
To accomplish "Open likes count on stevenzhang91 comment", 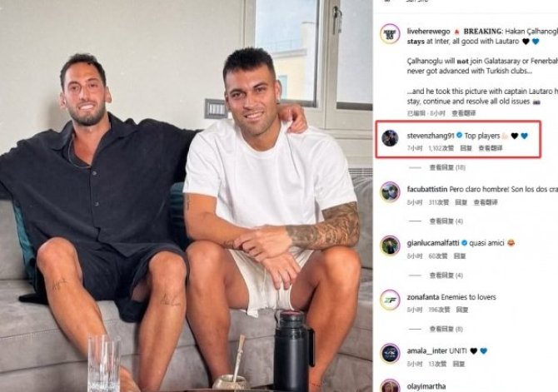I will 441,148.
